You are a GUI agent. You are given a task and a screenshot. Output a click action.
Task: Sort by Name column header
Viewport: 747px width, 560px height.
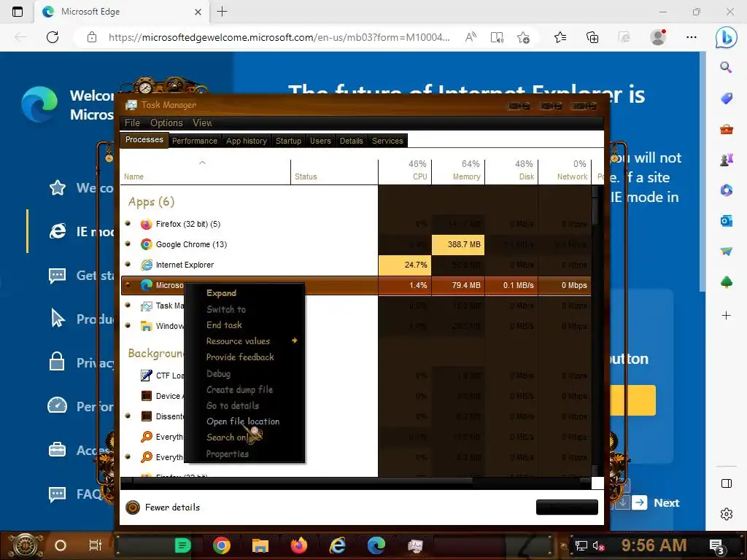point(205,171)
